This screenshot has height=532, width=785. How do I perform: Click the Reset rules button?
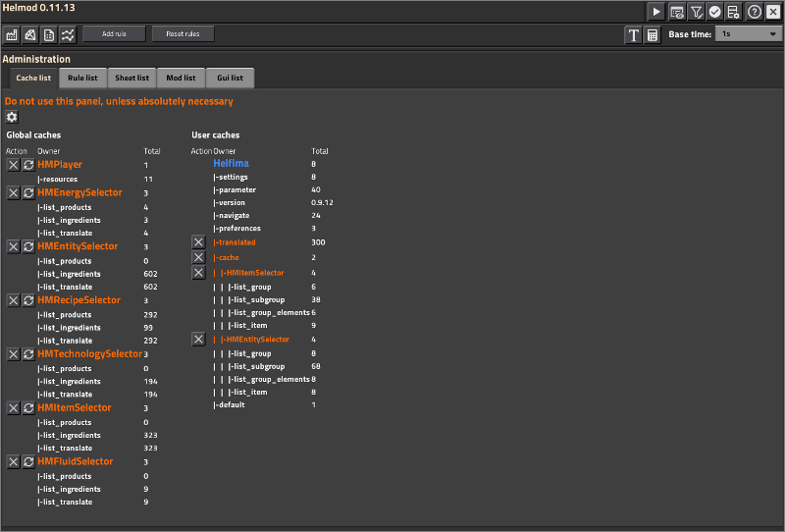click(183, 34)
